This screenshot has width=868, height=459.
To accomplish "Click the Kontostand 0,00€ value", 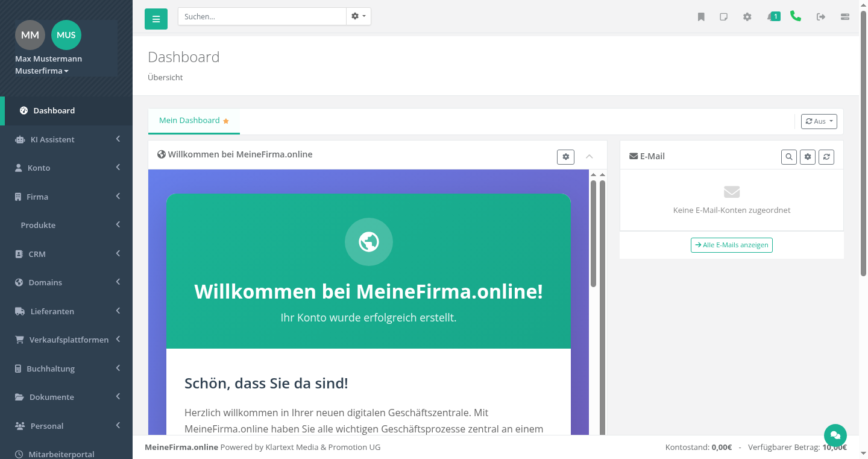I will point(722,448).
